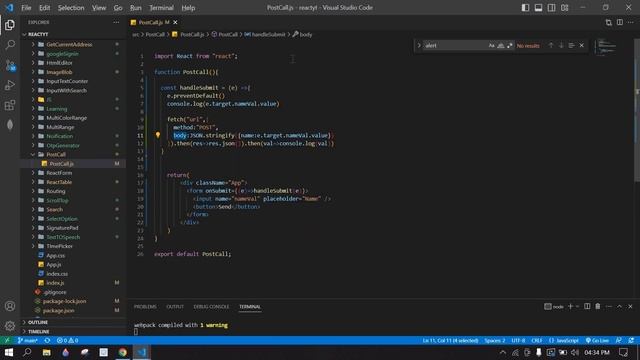Screen dimensions: 640x360
Task: Expand the replace toggle in find widget
Action: coord(419,45)
